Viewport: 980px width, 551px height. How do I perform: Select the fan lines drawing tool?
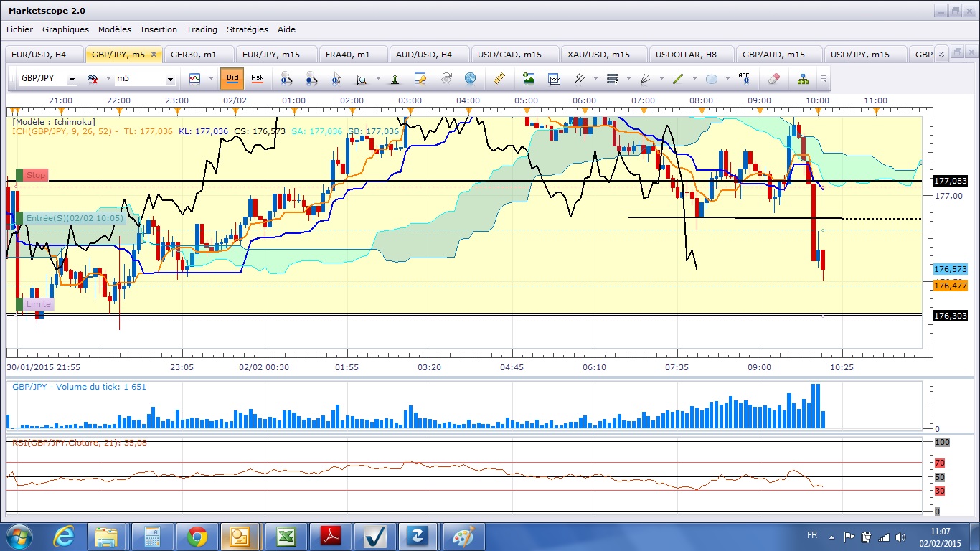645,78
